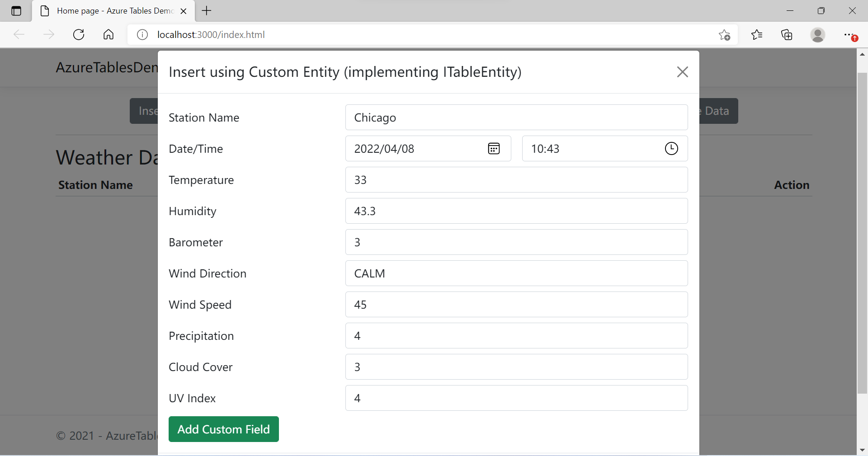Open the browser favorites list icon

(x=757, y=35)
